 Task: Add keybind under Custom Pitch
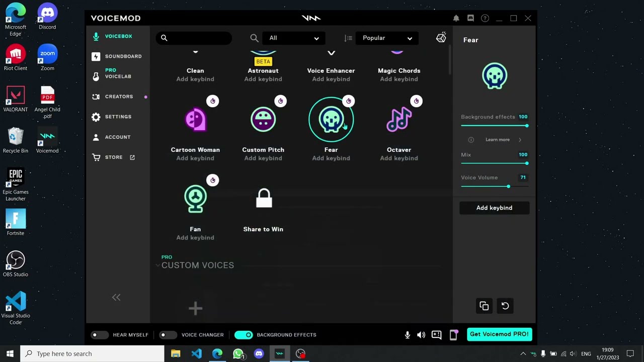pyautogui.click(x=263, y=158)
